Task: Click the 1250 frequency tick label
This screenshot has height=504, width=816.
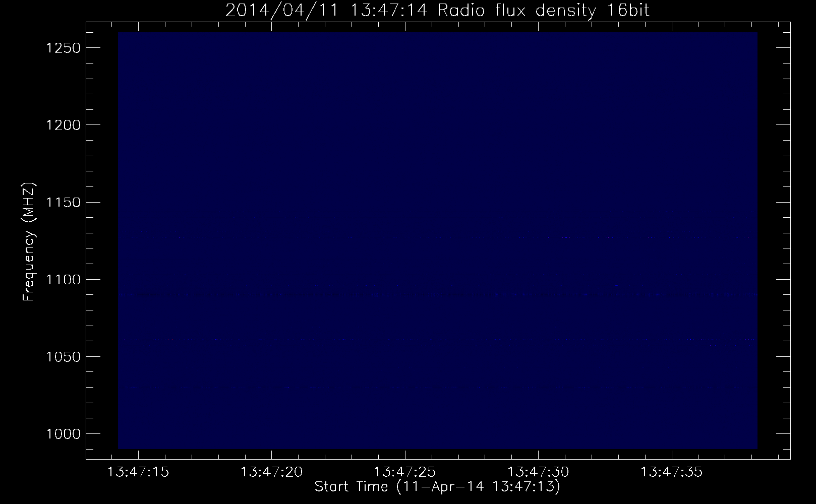Action: pyautogui.click(x=63, y=48)
